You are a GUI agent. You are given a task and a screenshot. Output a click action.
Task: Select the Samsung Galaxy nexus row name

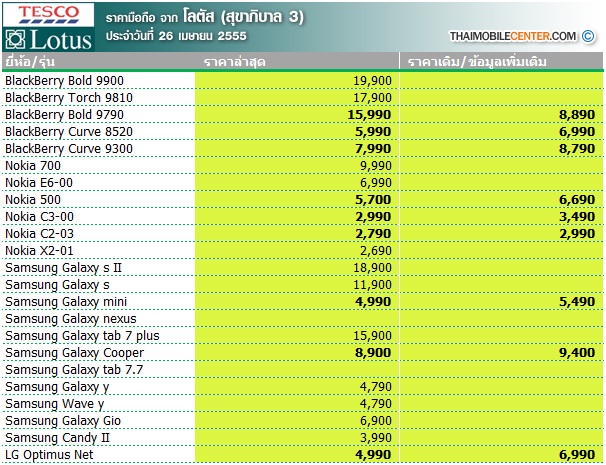click(71, 319)
